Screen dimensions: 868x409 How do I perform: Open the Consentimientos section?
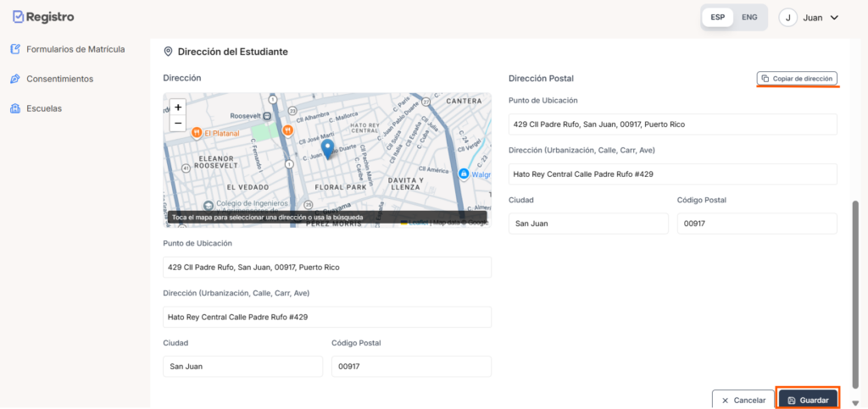pyautogui.click(x=59, y=79)
